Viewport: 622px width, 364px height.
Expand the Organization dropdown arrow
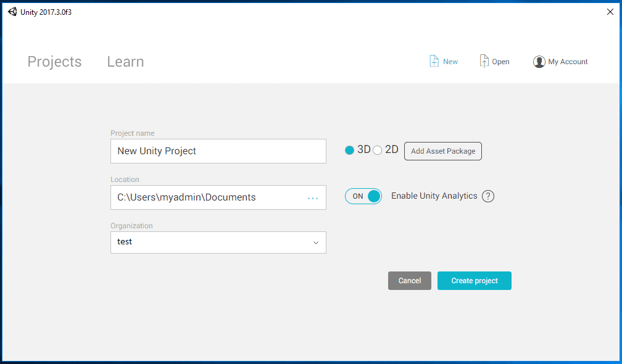(x=316, y=242)
